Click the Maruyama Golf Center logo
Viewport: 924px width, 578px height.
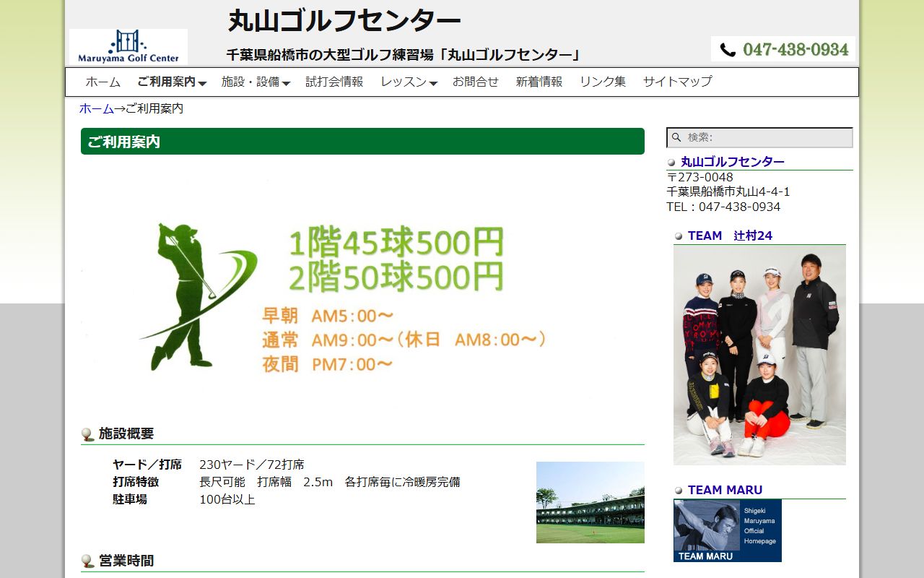(x=128, y=47)
